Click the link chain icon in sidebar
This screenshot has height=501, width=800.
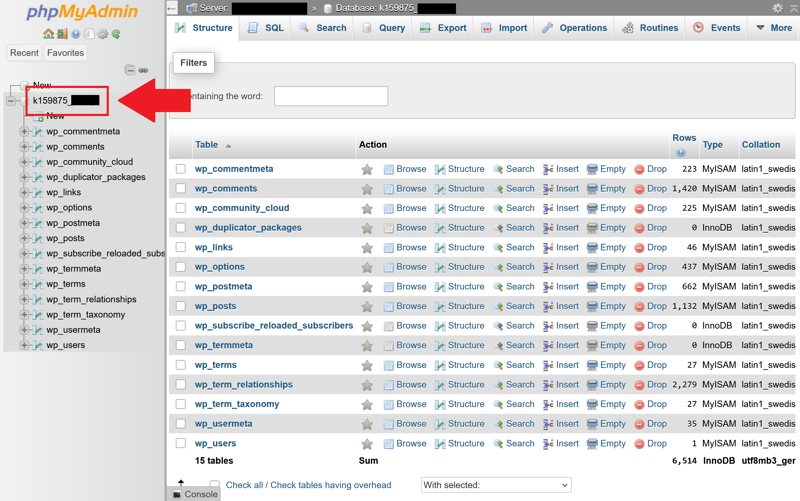(143, 70)
